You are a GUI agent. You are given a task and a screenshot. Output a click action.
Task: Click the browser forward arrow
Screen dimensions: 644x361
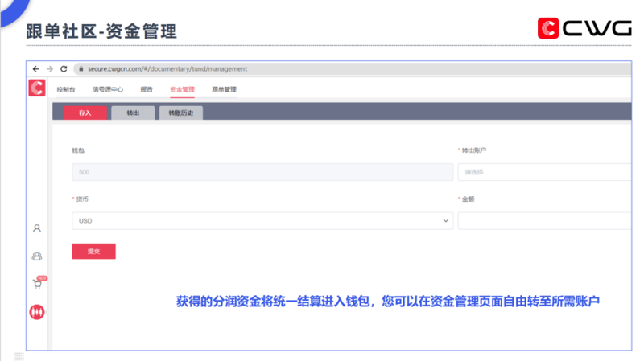[x=50, y=69]
